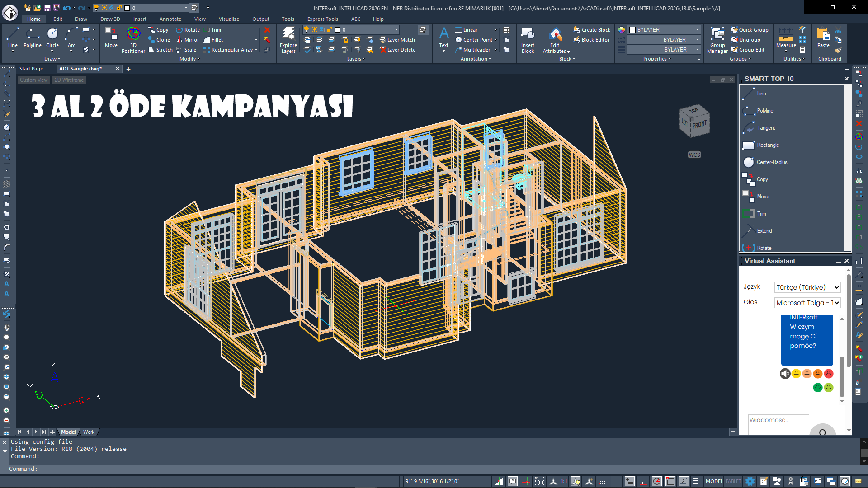Toggle grid display in status bar
The width and height of the screenshot is (868, 488).
coord(616,481)
